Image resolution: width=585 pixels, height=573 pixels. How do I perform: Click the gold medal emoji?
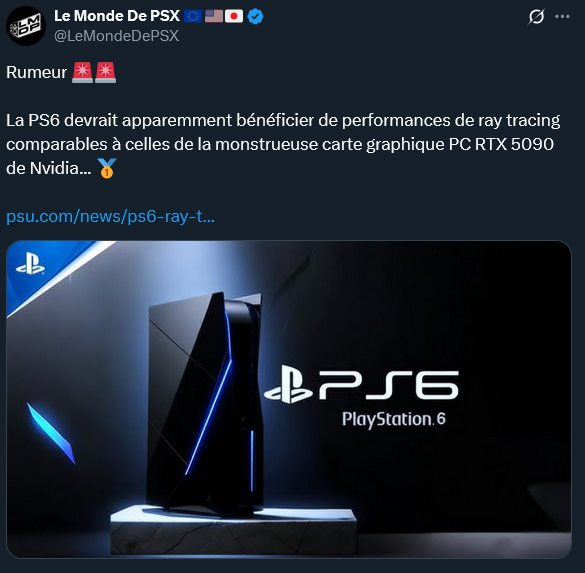pos(107,168)
